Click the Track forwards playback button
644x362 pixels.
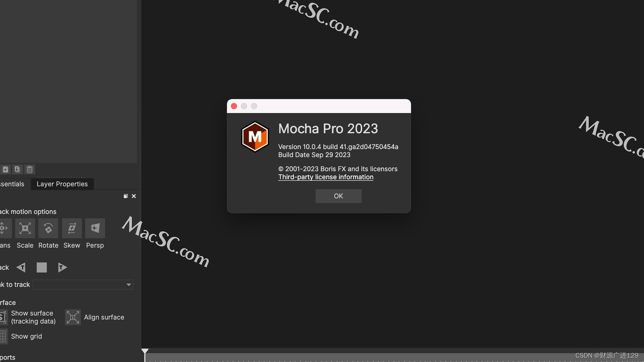tap(62, 267)
